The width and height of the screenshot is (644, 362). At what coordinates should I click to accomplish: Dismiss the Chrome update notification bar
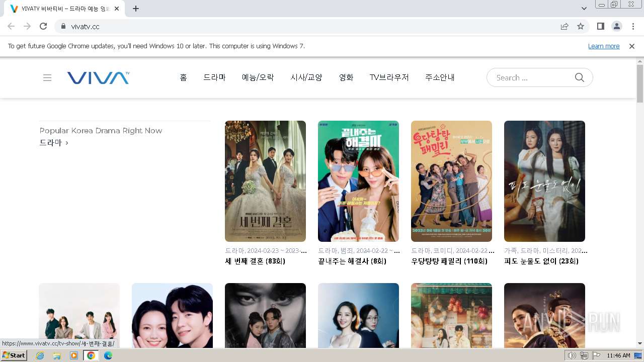point(632,46)
